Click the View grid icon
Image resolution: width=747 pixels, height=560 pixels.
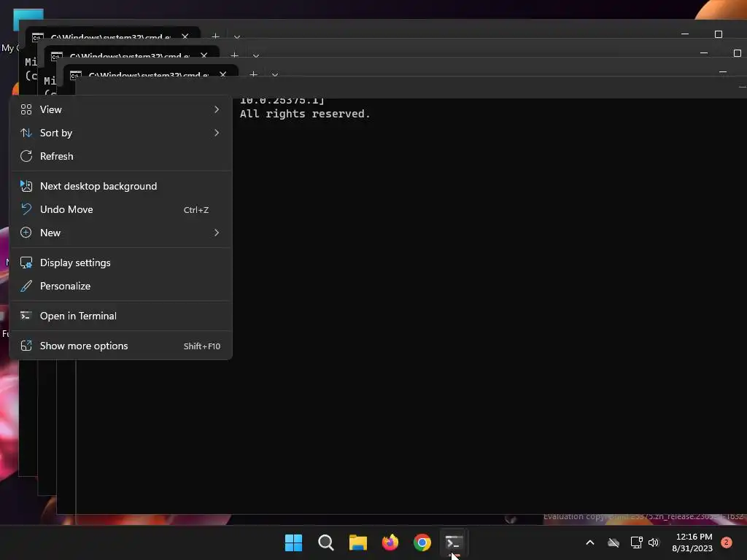click(x=26, y=109)
